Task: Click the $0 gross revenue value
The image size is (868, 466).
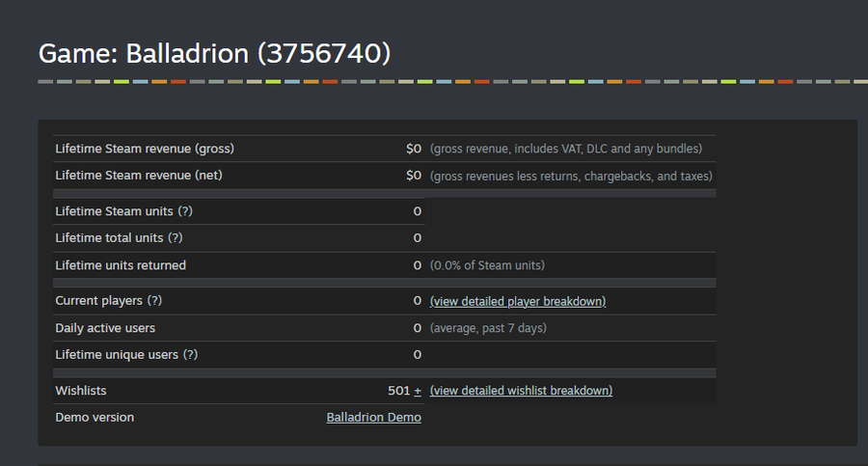Action: 414,149
